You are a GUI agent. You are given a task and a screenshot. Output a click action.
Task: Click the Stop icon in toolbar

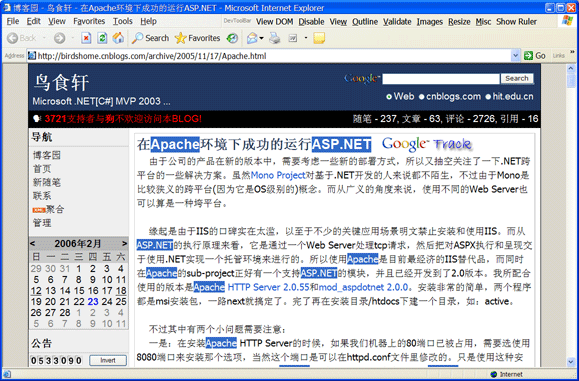coord(86,38)
